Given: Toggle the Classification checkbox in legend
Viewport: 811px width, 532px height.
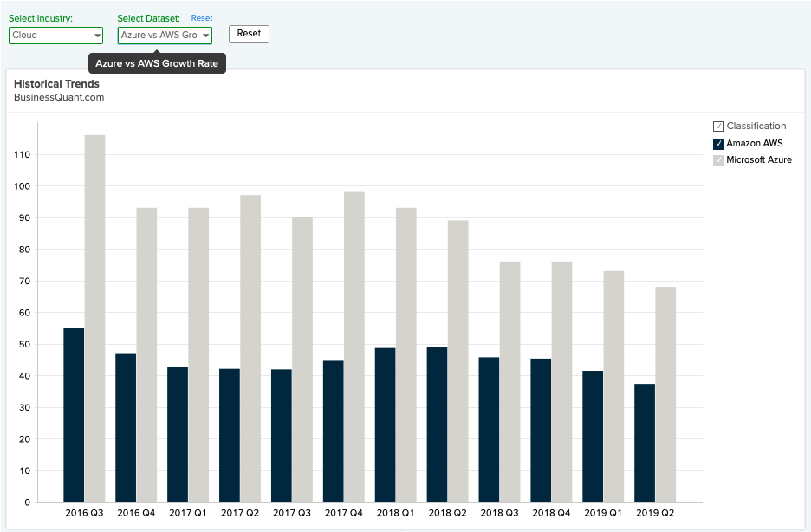Looking at the screenshot, I should 718,127.
